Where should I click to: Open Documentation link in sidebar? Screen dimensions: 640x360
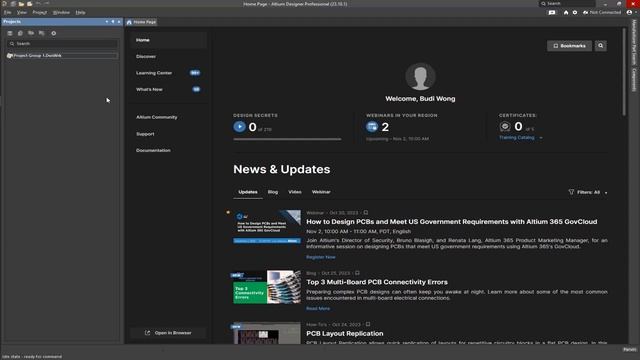[x=153, y=150]
